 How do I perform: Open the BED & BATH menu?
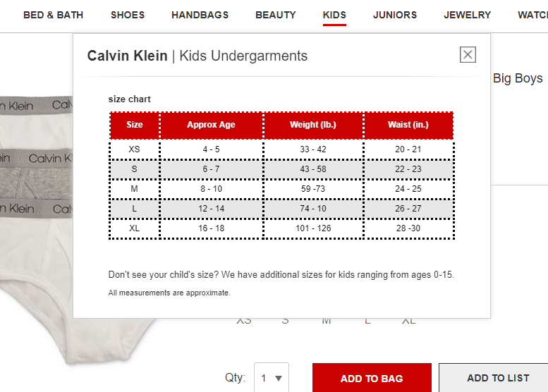[x=53, y=15]
